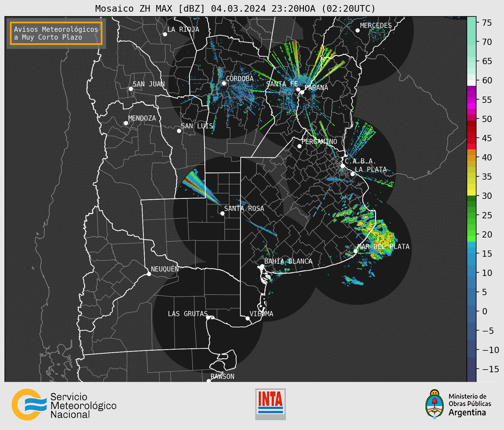The image size is (504, 430).
Task: Click the SANTA FE city marker dot
Action: [x=298, y=89]
